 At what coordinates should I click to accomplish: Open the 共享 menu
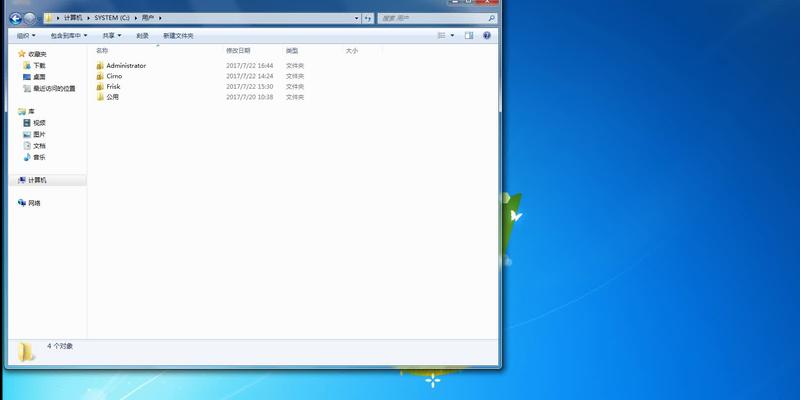tap(112, 36)
